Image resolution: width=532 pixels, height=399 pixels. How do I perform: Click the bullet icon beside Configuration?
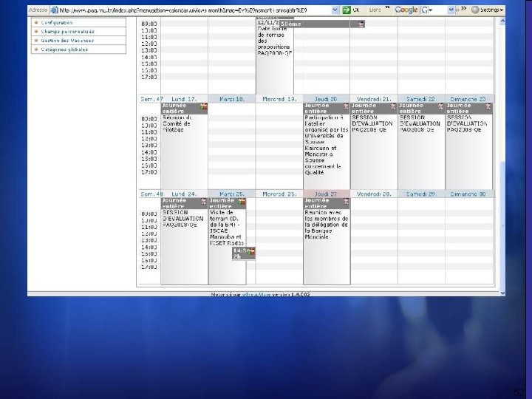[x=36, y=22]
